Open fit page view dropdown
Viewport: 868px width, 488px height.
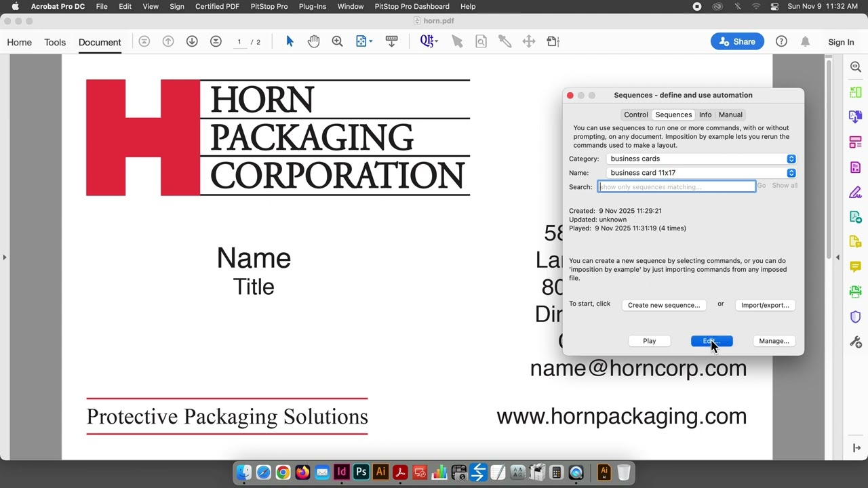pos(364,41)
